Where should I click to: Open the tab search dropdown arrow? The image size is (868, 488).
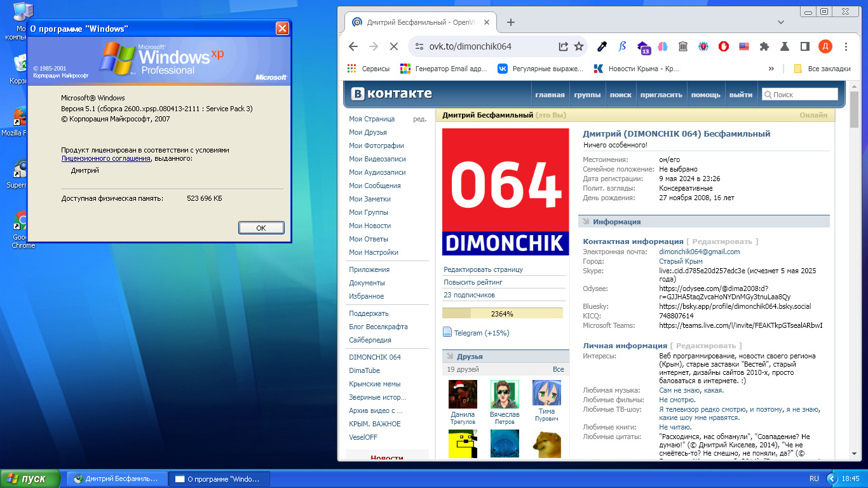tap(781, 22)
